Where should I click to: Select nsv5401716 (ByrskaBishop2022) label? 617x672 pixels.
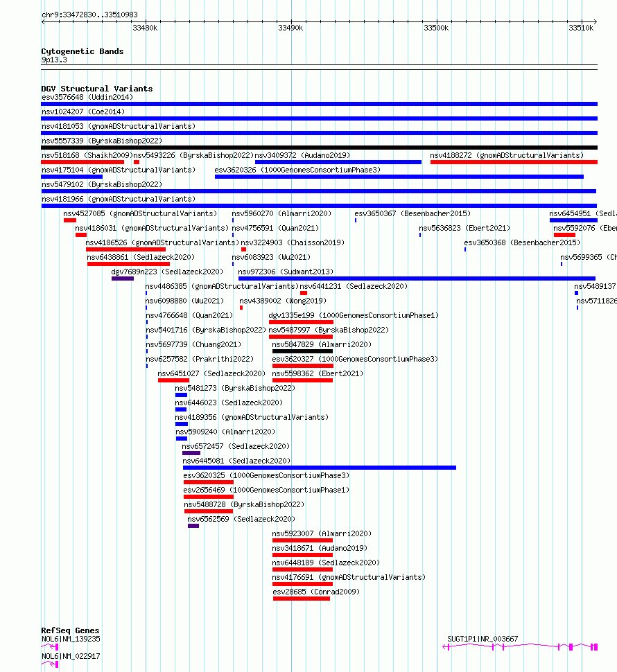click(x=206, y=330)
